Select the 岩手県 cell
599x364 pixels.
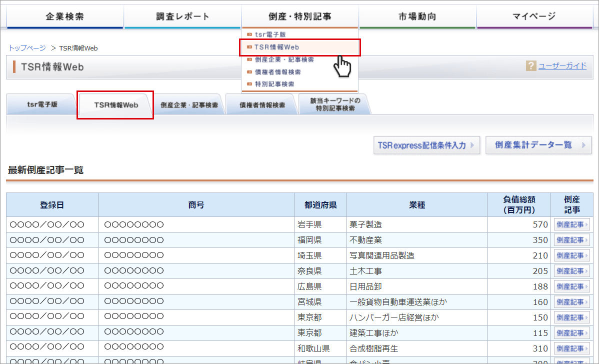click(320, 224)
